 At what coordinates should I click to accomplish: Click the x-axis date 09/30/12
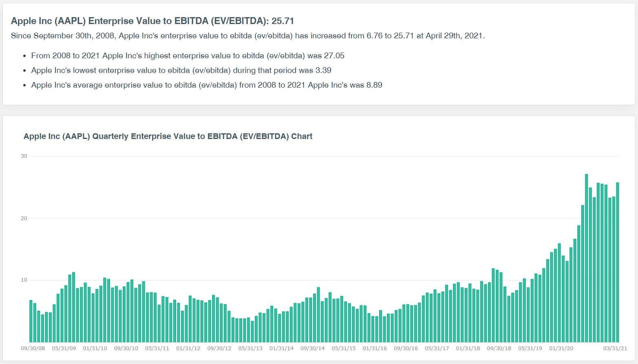(219, 349)
